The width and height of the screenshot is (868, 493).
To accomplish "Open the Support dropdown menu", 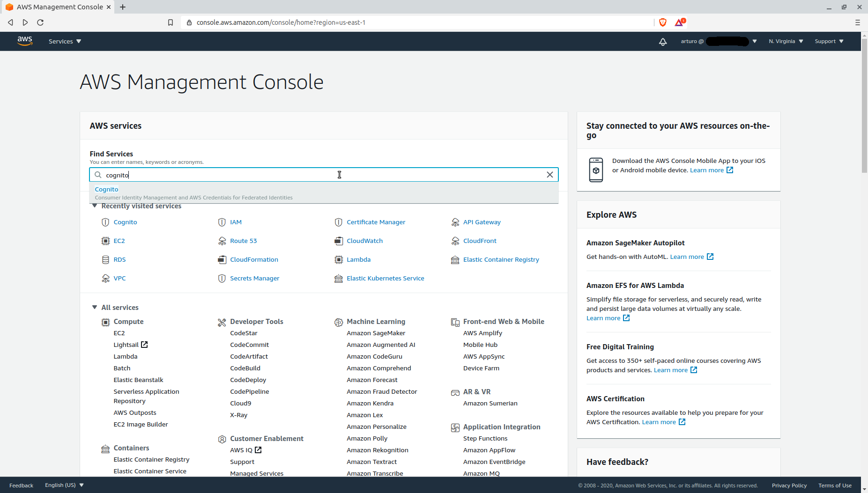I will [x=829, y=41].
